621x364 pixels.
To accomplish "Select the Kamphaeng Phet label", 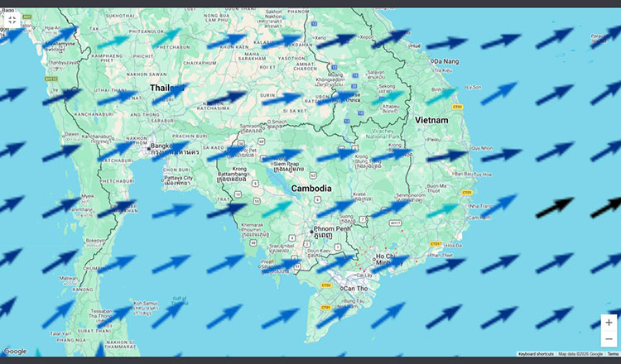I will (x=108, y=59).
